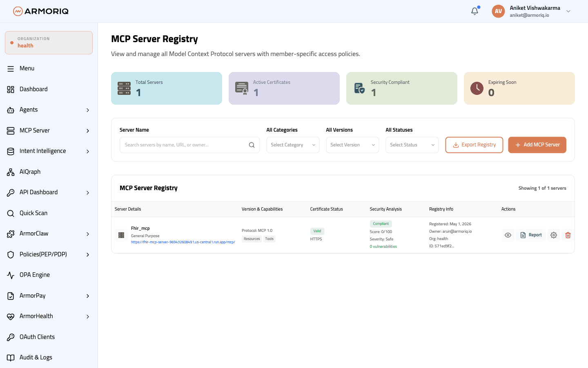Click the Quick Scan magnifier icon
Viewport: 588px width, 368px height.
pyautogui.click(x=11, y=213)
